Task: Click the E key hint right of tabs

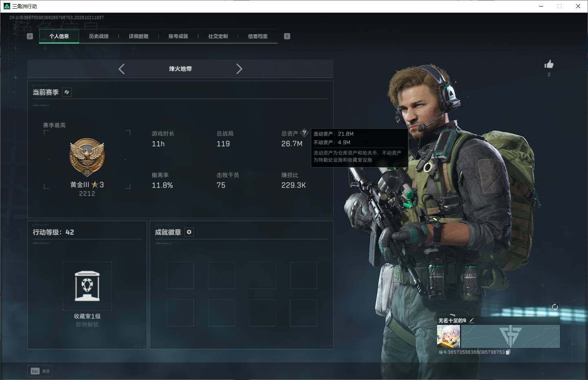Action: pos(287,36)
